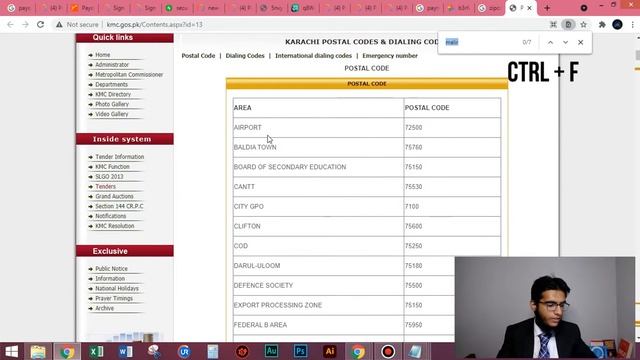
Task: Click BOARD OF SECONDARY EDUCATION cell
Action: click(318, 167)
